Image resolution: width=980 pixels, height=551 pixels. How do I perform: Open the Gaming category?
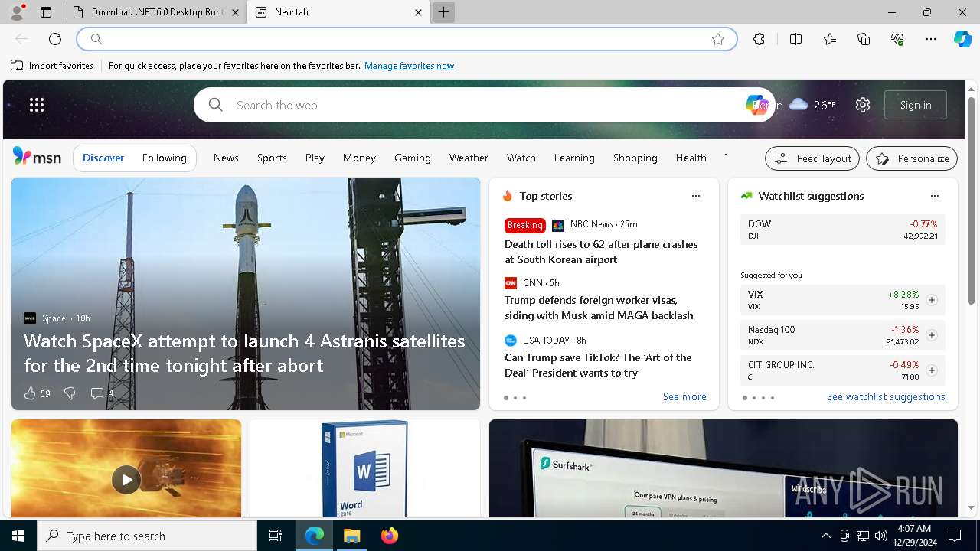pyautogui.click(x=413, y=158)
